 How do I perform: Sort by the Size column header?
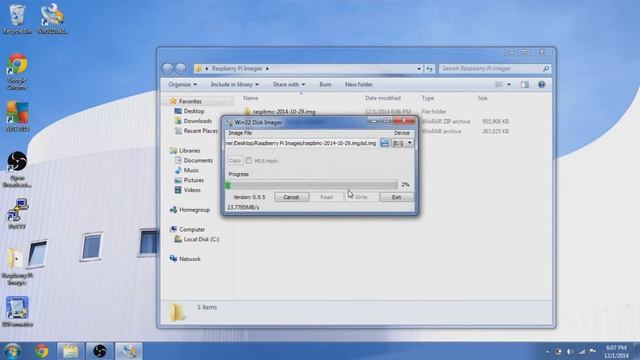pyautogui.click(x=482, y=98)
